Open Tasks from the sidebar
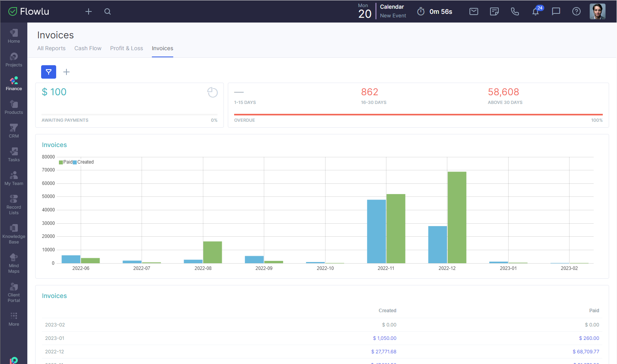 coord(13,155)
